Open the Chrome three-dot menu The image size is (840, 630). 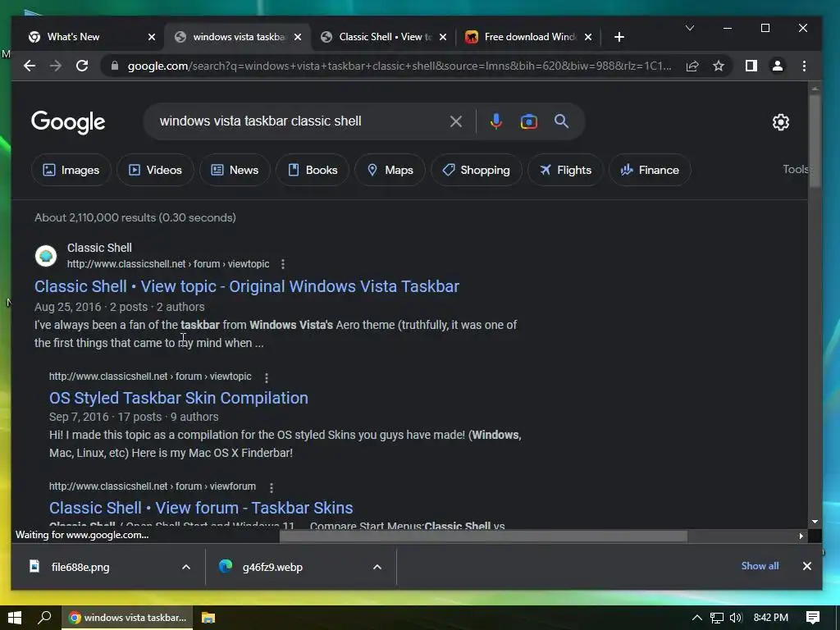tap(804, 66)
